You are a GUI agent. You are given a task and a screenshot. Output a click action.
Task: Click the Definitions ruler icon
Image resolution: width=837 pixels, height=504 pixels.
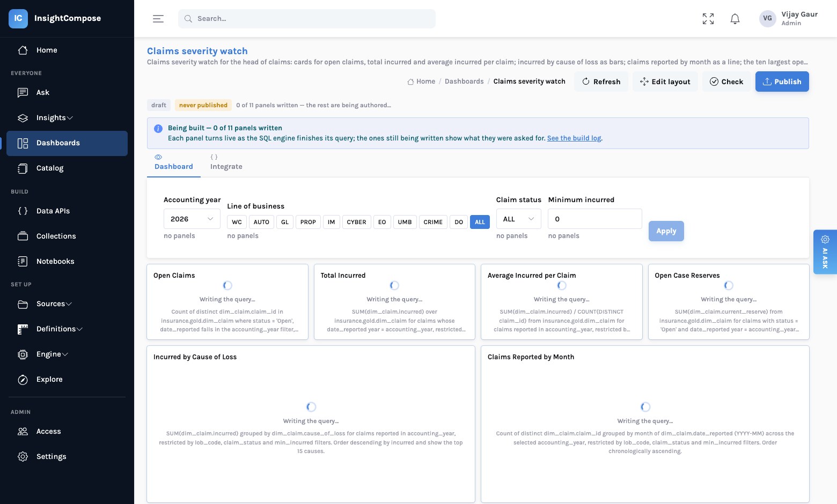click(x=23, y=329)
